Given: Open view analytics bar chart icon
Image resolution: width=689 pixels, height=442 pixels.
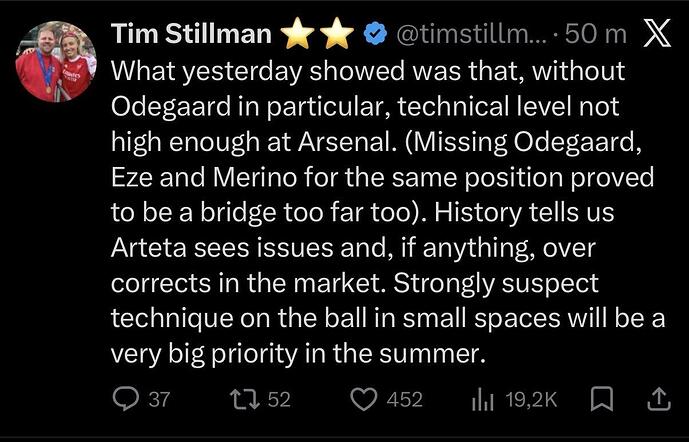Looking at the screenshot, I should coord(484,400).
